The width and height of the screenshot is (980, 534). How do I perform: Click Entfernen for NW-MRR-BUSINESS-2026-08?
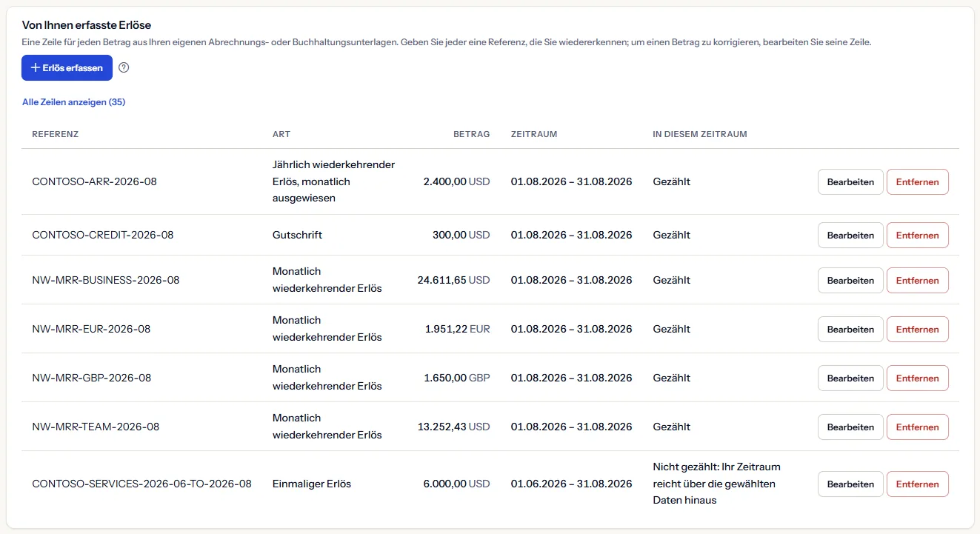[x=917, y=280]
